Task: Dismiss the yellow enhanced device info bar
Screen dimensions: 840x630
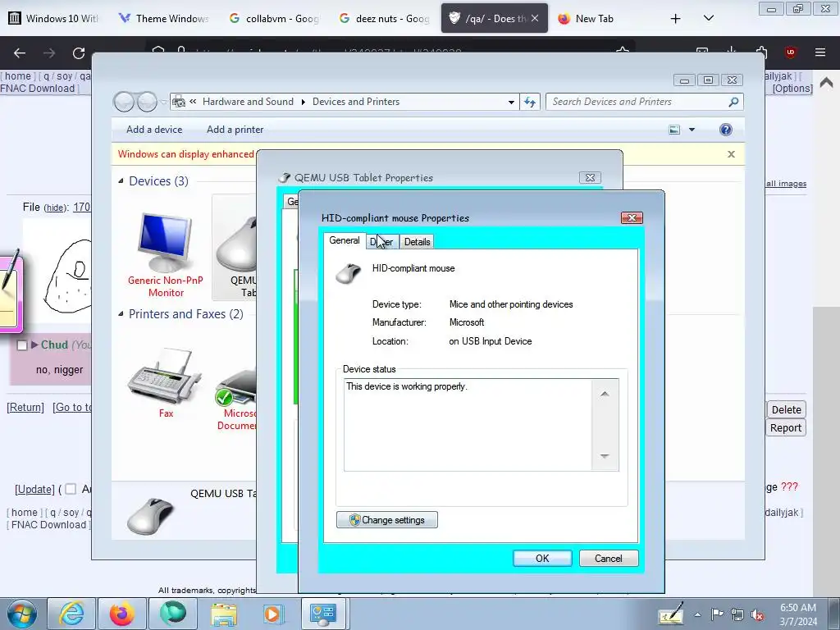Action: pyautogui.click(x=731, y=154)
